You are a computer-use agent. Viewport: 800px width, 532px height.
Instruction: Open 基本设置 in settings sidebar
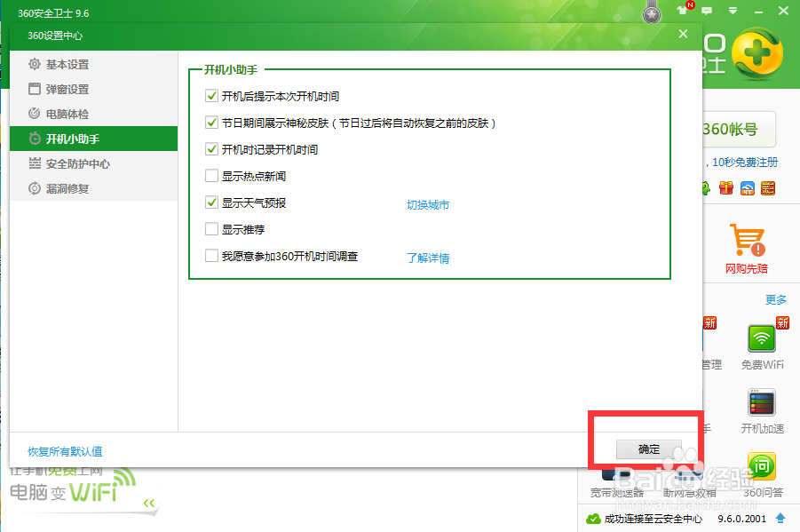pyautogui.click(x=93, y=64)
